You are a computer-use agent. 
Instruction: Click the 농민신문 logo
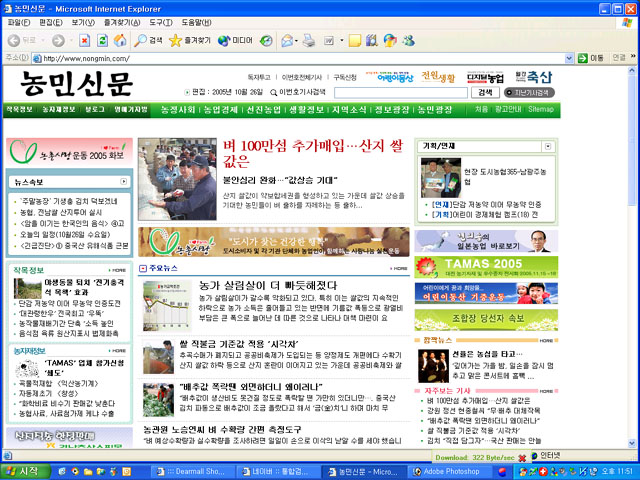(x=77, y=84)
